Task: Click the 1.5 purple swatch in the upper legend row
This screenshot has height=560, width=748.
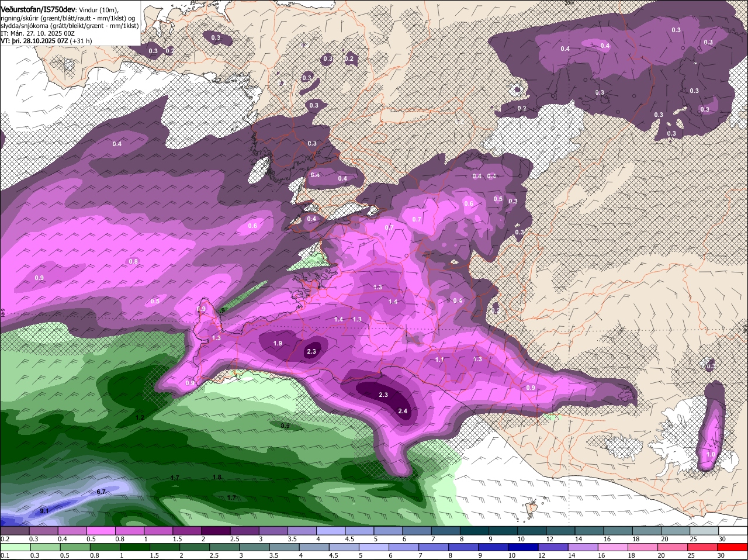Action: tap(186, 531)
